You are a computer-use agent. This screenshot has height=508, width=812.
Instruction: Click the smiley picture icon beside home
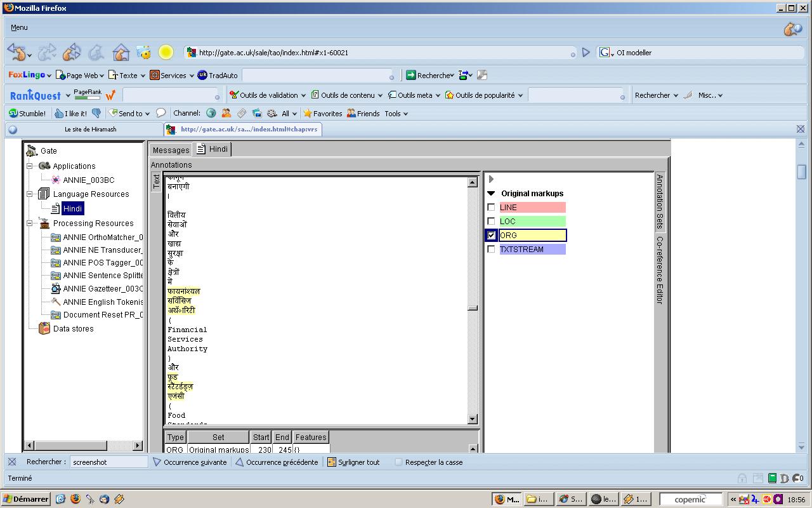click(144, 52)
